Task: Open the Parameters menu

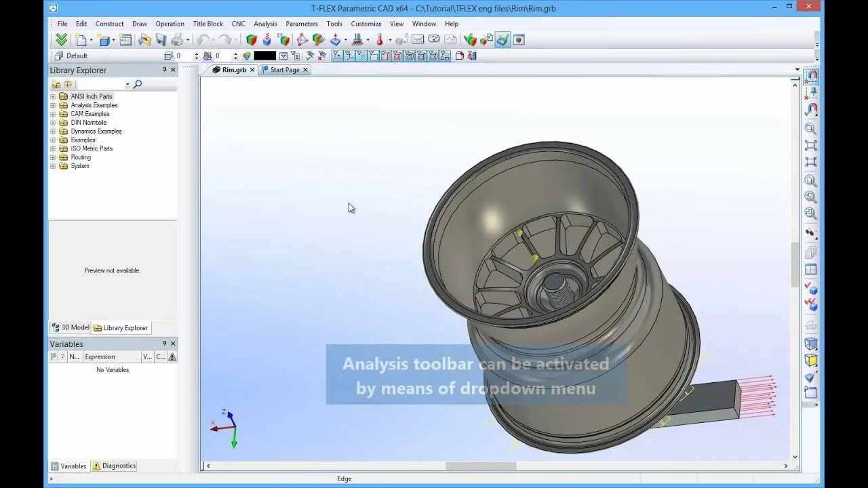Action: (x=302, y=24)
